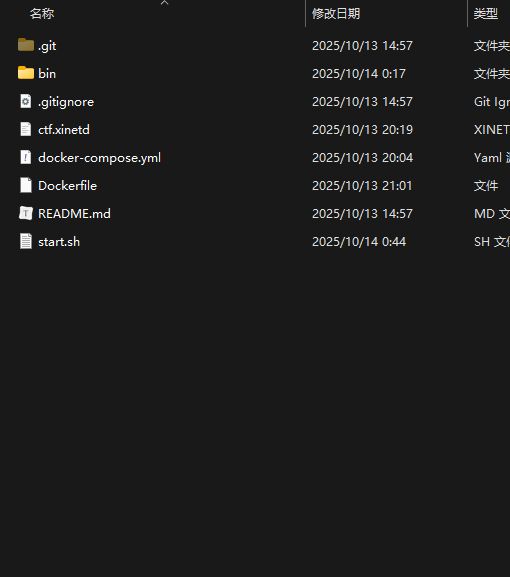Viewport: 510px width, 577px height.
Task: Select the .git folder icon
Action: tap(26, 45)
